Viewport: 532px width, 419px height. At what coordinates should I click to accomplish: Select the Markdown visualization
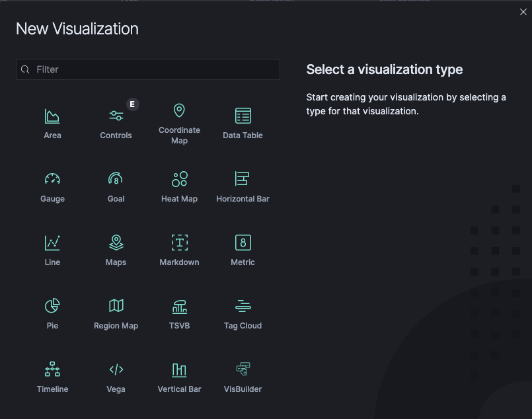179,250
